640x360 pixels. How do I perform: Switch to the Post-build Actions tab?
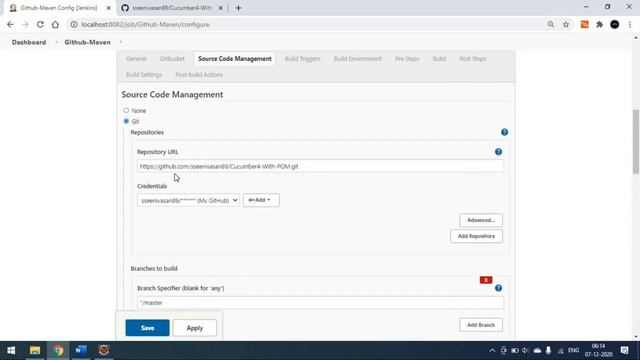199,75
